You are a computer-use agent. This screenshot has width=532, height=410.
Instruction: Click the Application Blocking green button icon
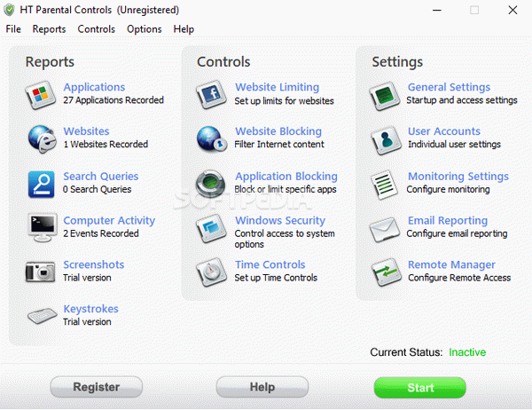pos(210,184)
